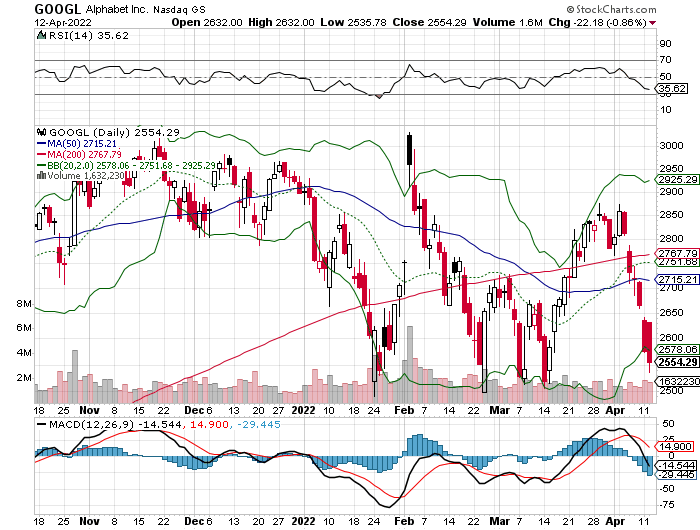The width and height of the screenshot is (700, 530).
Task: Click the 2751.68 middle band price tag
Action: (x=677, y=262)
